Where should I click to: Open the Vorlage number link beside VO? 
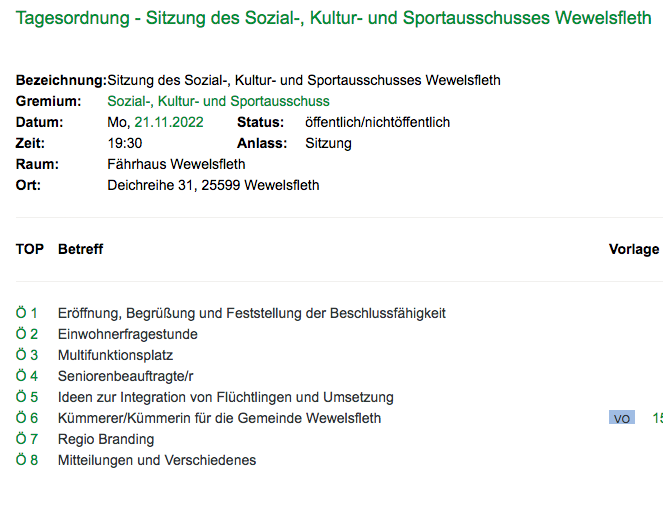[658, 418]
